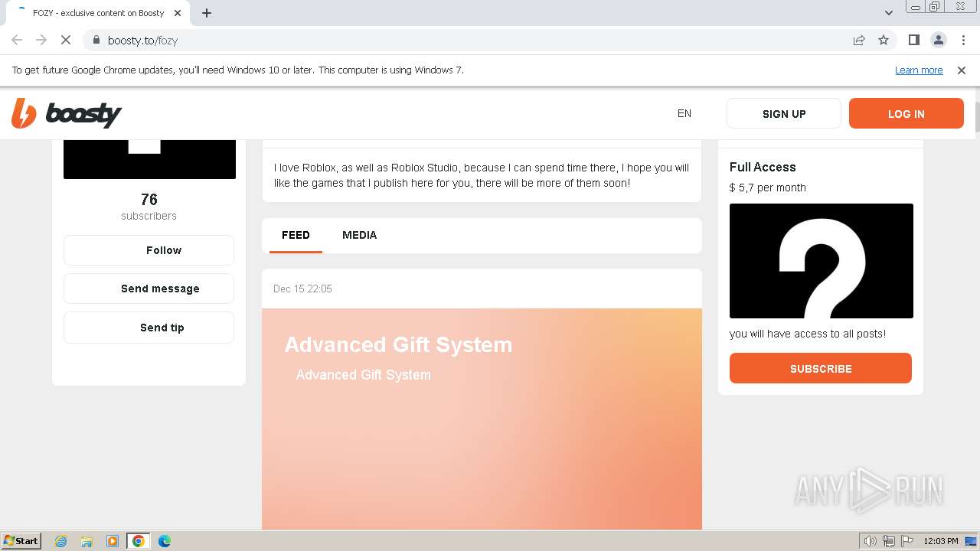Dismiss the Chrome update notice
The width and height of the screenshot is (980, 551).
coord(962,70)
